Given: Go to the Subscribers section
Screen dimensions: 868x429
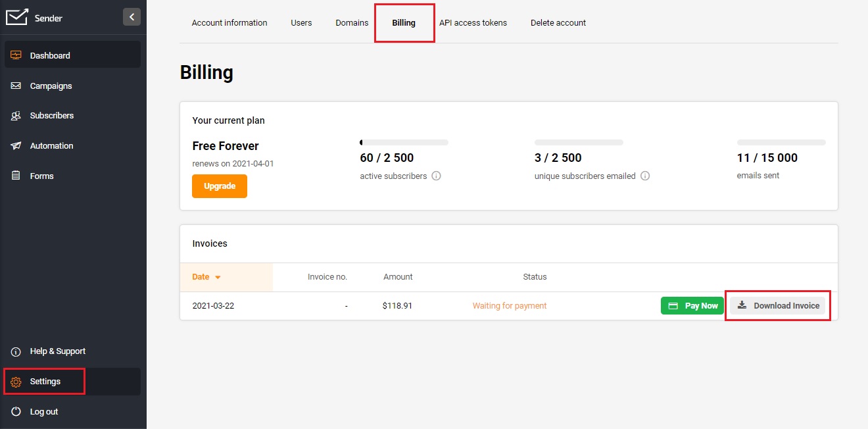Looking at the screenshot, I should [51, 116].
